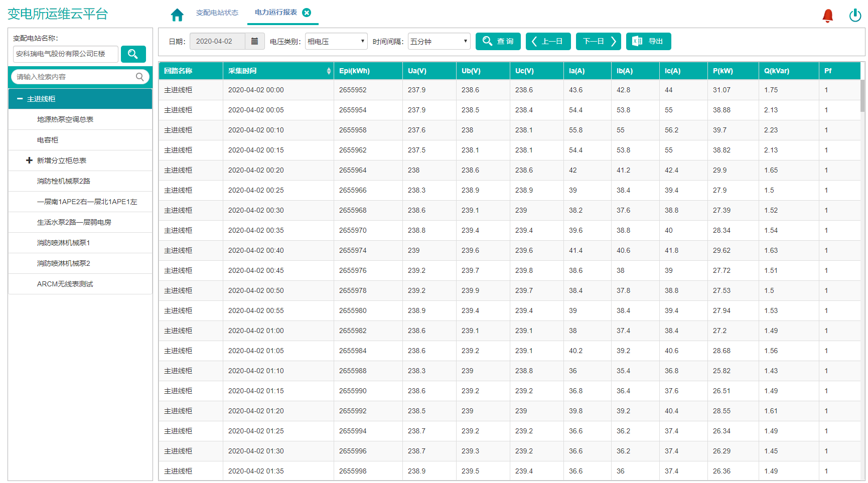
Task: Click the Epi(kWh) column header
Action: pos(368,71)
